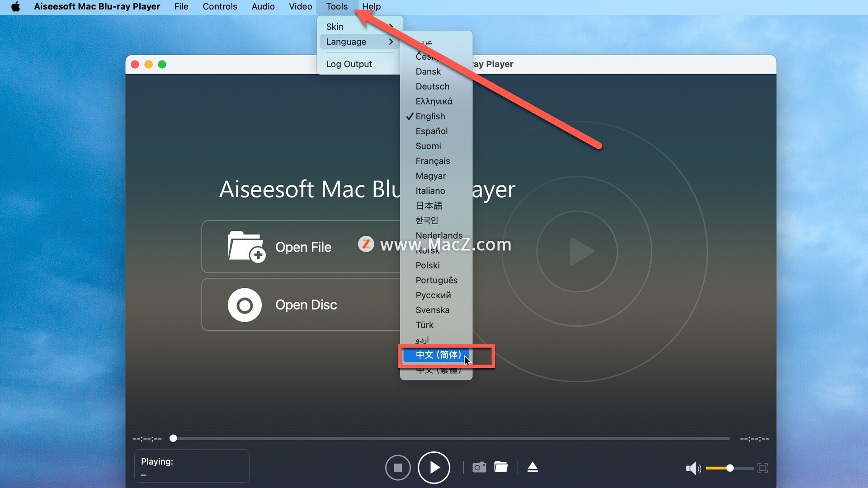The image size is (868, 488).
Task: Select Português language
Action: coord(436,280)
